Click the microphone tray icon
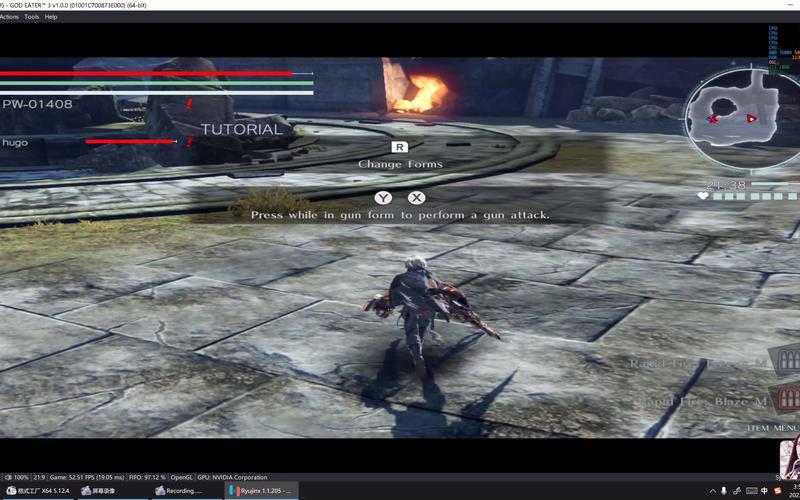Image resolution: width=800 pixels, height=500 pixels. point(723,491)
